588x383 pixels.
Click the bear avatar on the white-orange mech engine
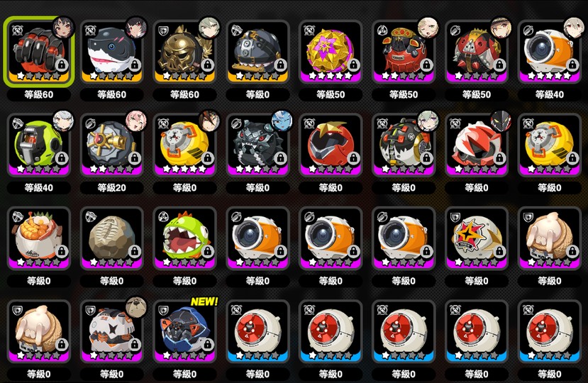coord(135,307)
